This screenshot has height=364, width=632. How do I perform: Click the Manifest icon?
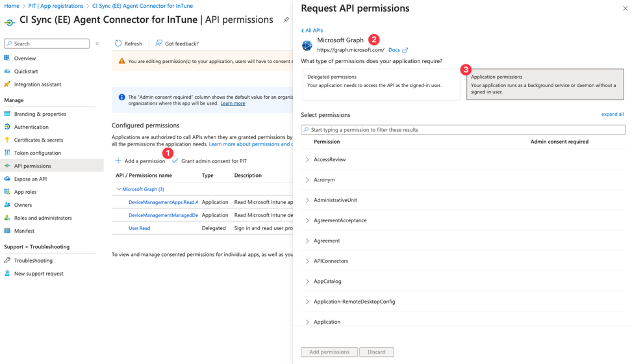(7, 231)
